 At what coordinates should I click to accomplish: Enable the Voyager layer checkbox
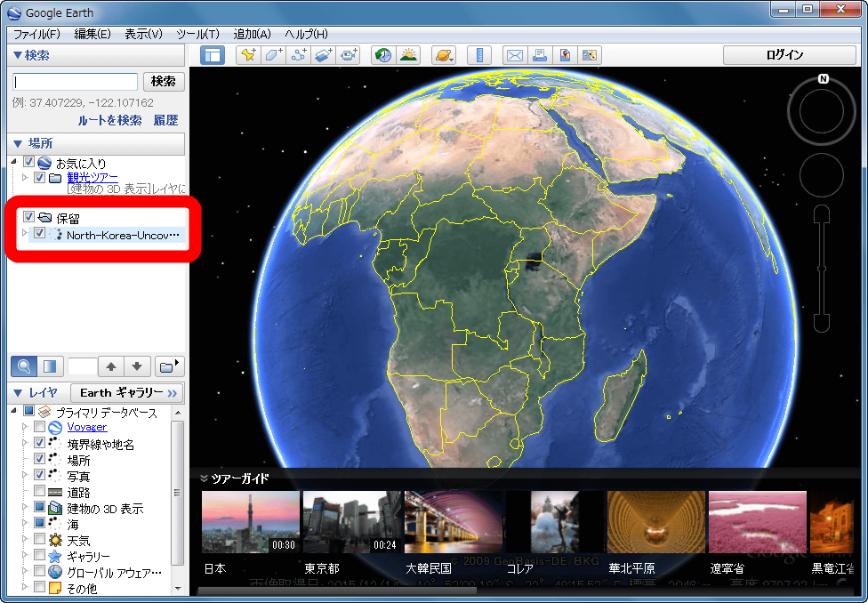(x=39, y=427)
